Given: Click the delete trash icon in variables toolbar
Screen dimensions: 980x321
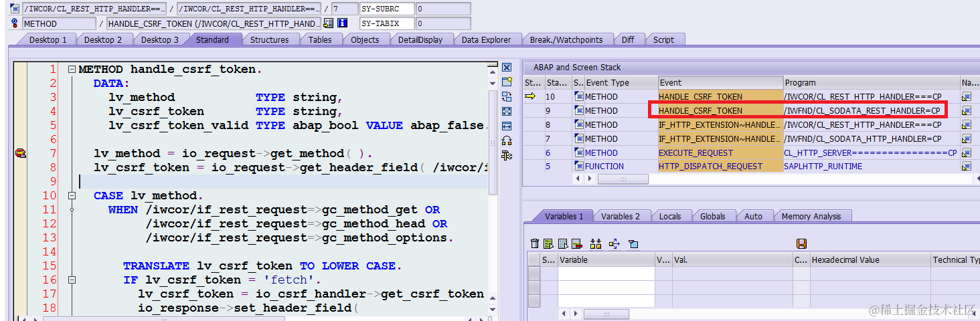Looking at the screenshot, I should [x=534, y=244].
